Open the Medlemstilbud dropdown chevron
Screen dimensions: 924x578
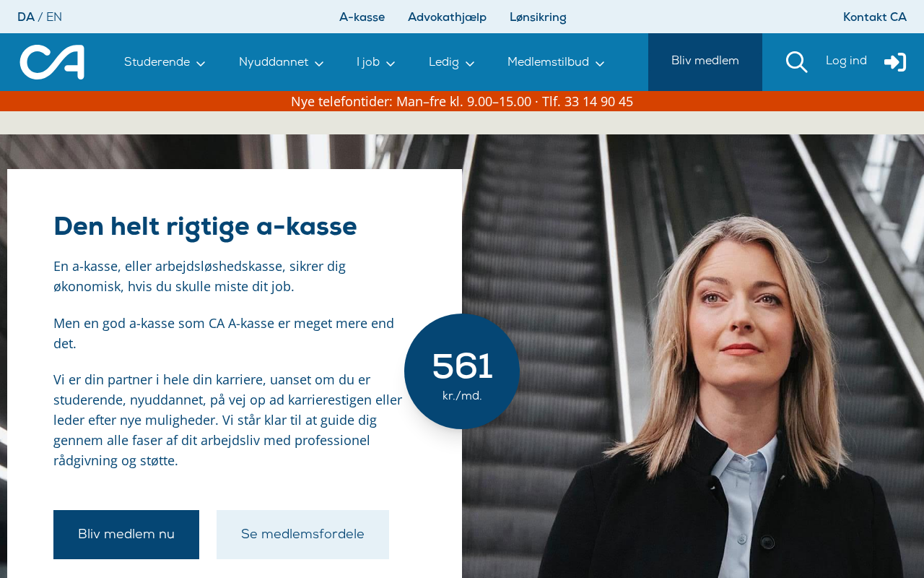click(x=600, y=64)
